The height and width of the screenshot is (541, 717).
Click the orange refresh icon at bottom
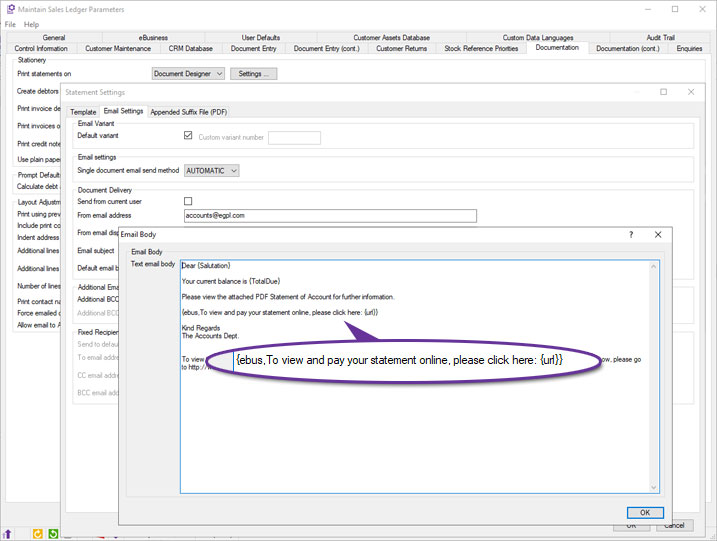click(x=38, y=534)
